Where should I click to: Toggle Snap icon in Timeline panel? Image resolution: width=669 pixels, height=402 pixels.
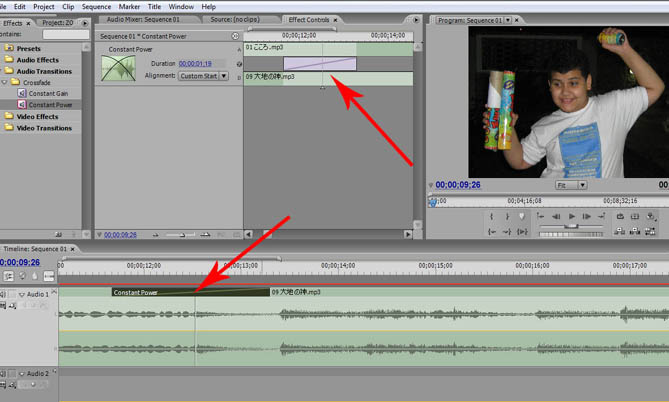click(8, 275)
